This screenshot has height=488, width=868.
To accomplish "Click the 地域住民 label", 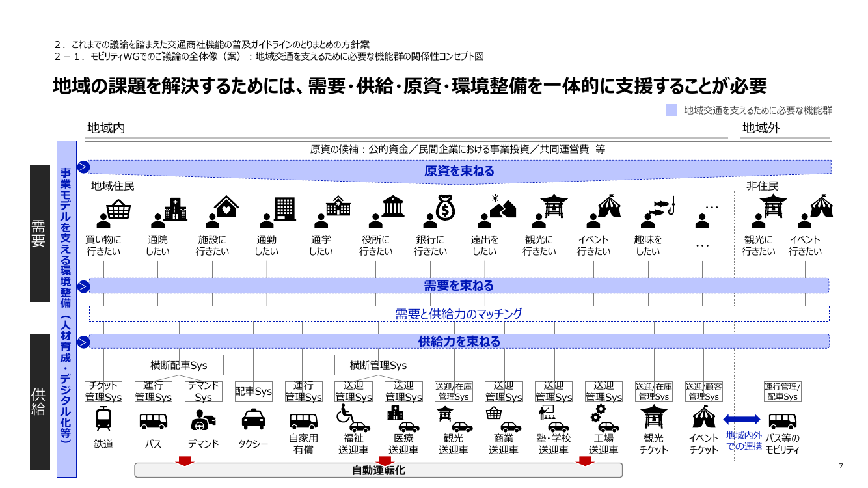I will [x=113, y=186].
